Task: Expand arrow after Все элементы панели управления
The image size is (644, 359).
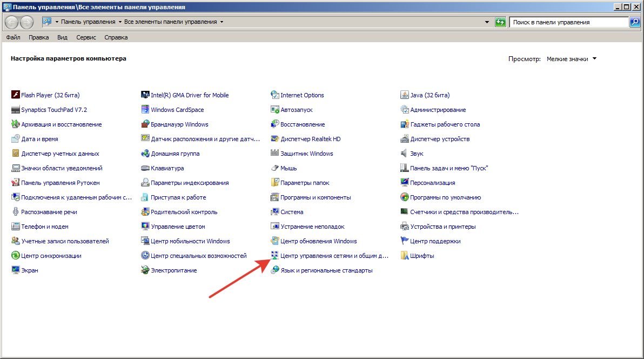Action: (222, 22)
